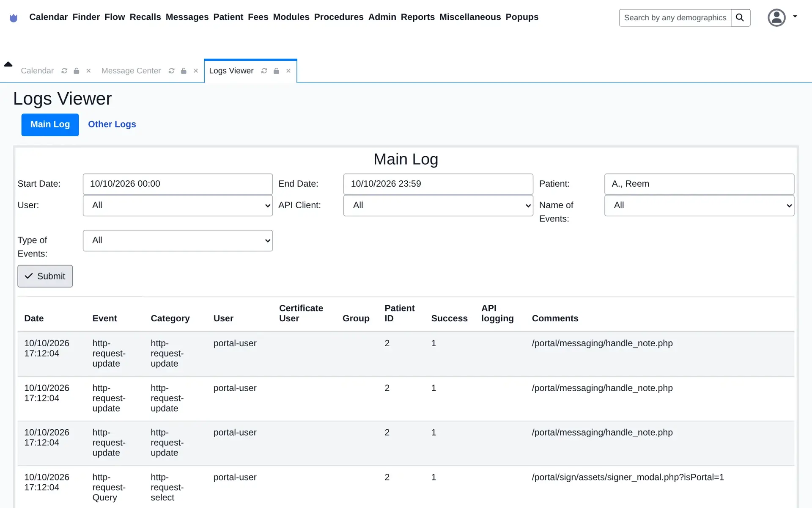Screen dimensions: 812x508
Task: Switch to Other Logs
Action: click(x=112, y=124)
